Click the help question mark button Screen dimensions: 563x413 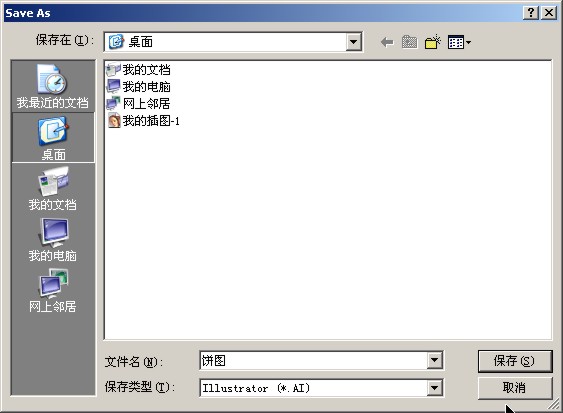click(531, 13)
